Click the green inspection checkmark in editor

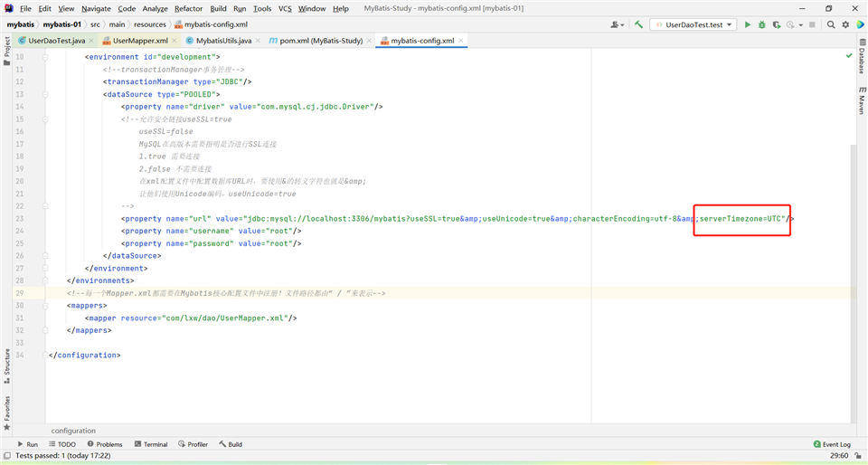(x=849, y=56)
